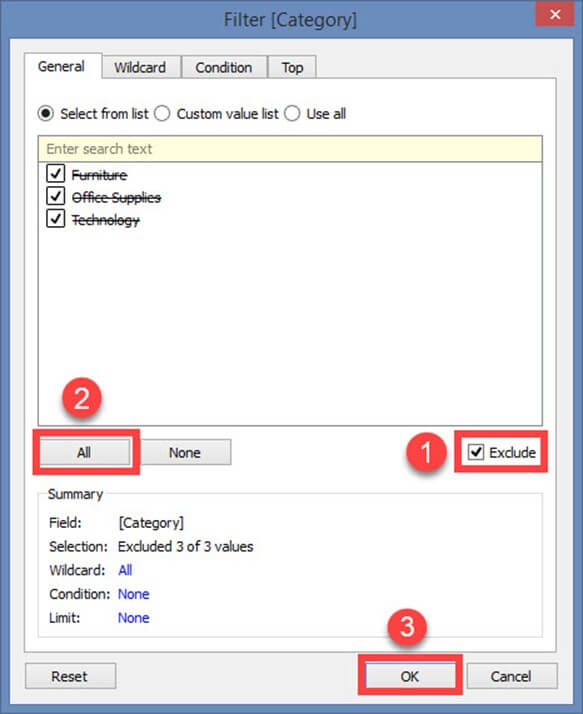Click the None button

[185, 452]
